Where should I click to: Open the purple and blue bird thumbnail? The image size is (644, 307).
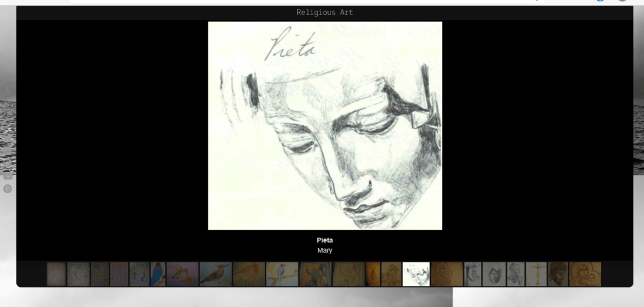click(158, 274)
